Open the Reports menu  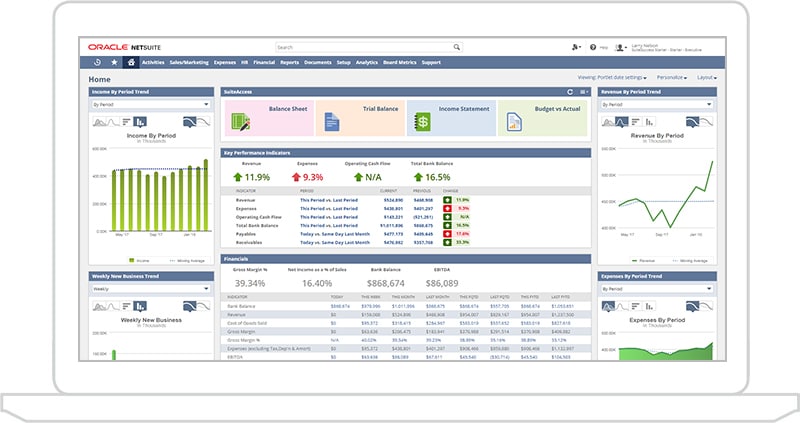289,62
